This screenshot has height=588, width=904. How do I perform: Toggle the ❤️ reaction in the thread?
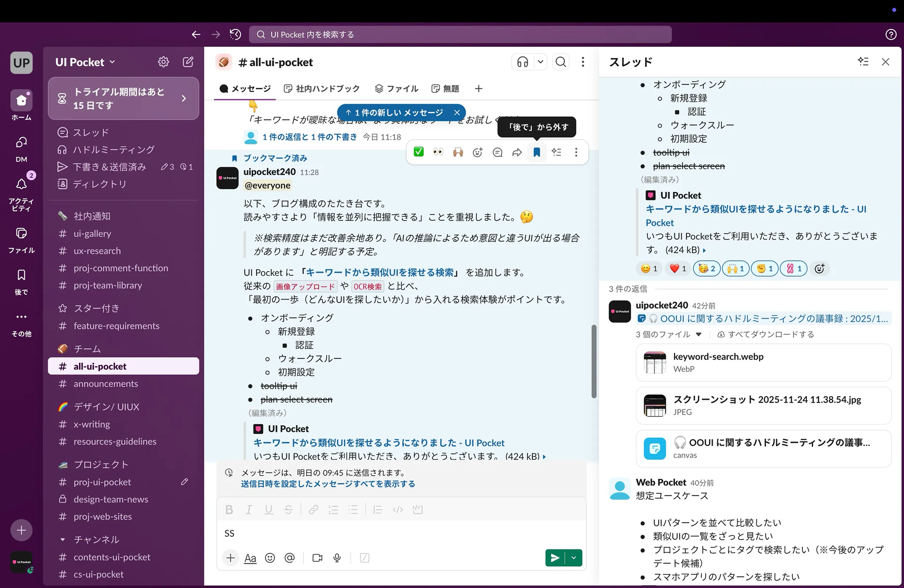coord(678,269)
